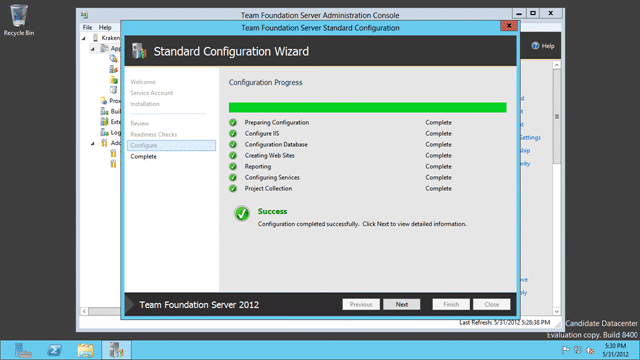Click the Success heading text

point(272,211)
